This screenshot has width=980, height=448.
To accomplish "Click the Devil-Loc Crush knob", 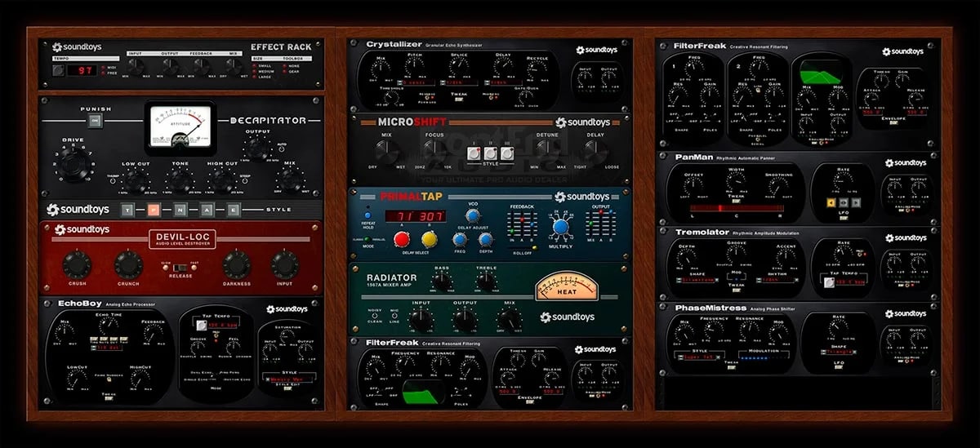I will (x=77, y=264).
